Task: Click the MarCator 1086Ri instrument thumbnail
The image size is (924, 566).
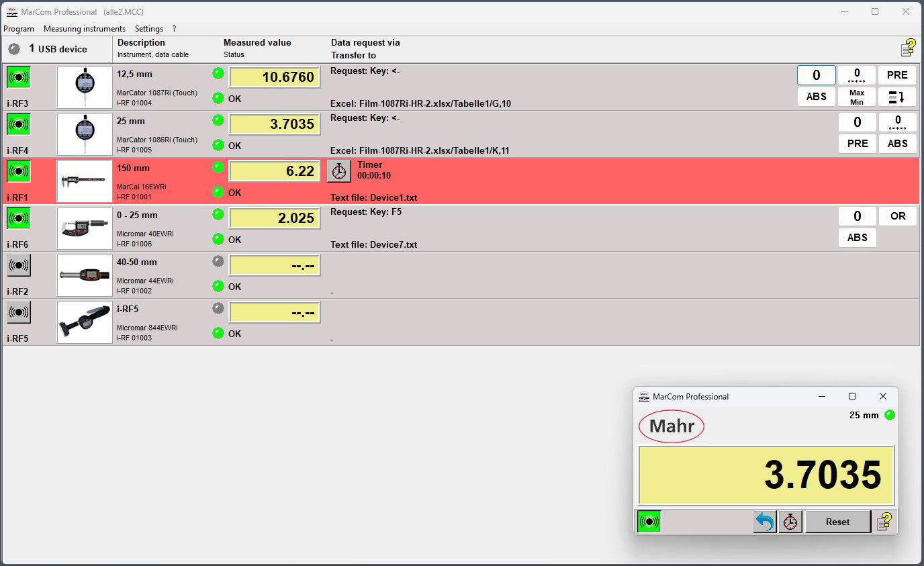Action: point(85,134)
